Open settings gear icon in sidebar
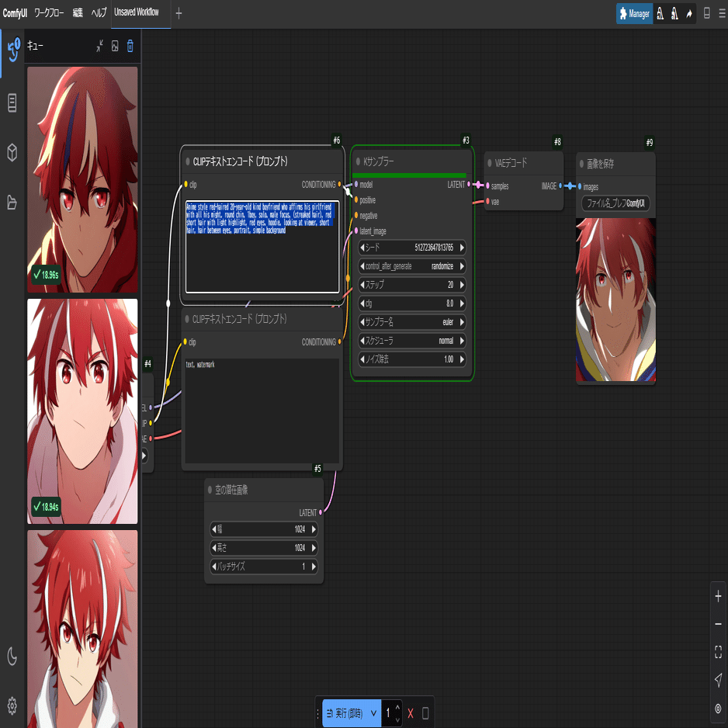The image size is (728, 728). click(x=12, y=705)
